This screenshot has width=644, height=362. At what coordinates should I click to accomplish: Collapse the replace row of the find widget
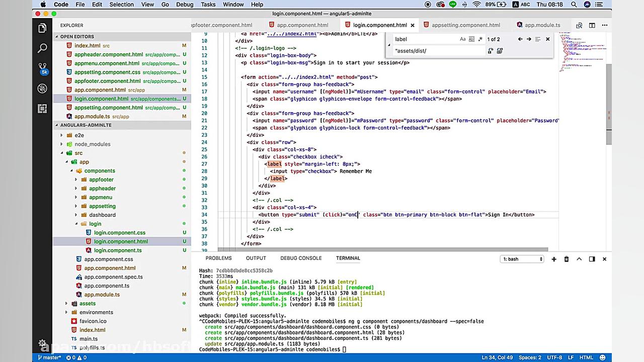click(x=388, y=45)
